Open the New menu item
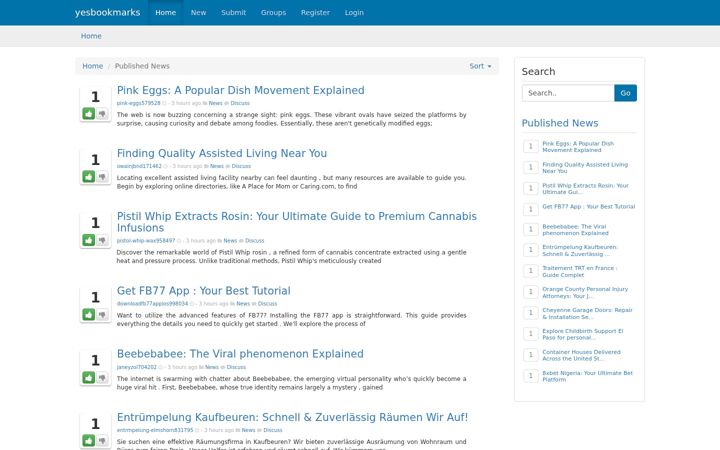 point(198,12)
